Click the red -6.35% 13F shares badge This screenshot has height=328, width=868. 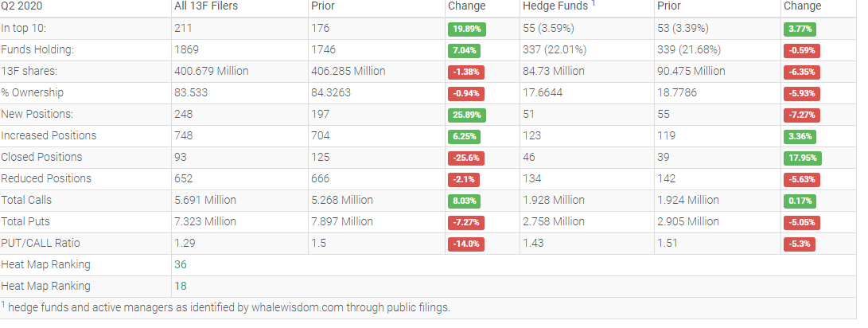802,72
